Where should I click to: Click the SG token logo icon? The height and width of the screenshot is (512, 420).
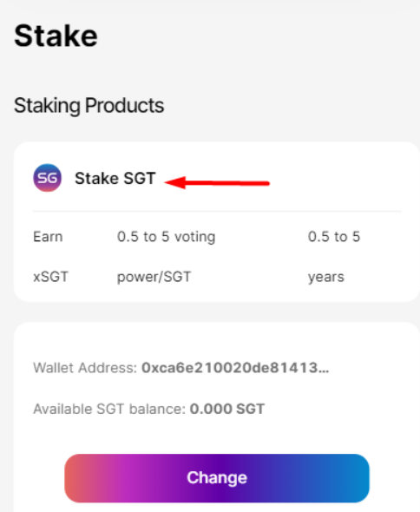[48, 178]
